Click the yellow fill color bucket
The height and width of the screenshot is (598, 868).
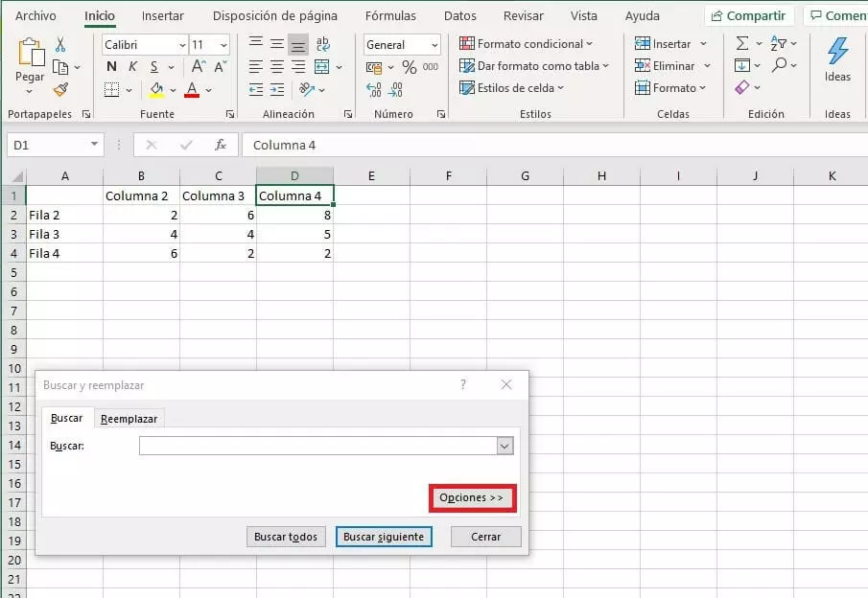coord(156,89)
